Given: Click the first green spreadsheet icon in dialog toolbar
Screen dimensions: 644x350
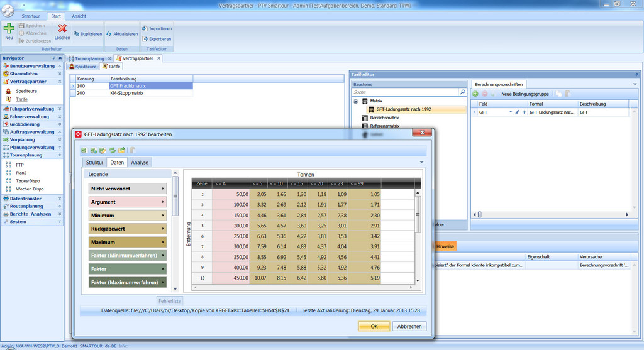Looking at the screenshot, I should [x=84, y=150].
